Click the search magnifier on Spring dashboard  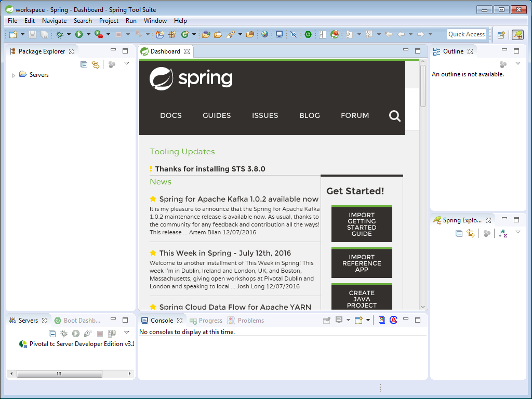point(395,116)
